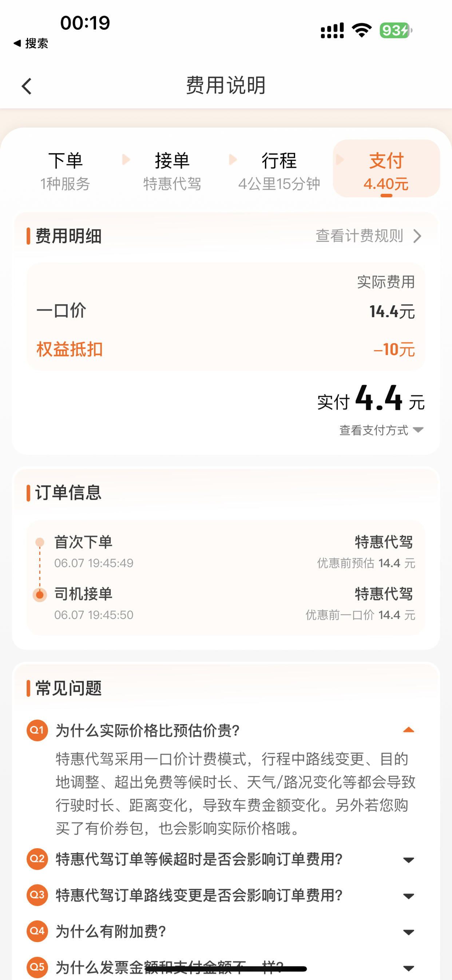This screenshot has height=980, width=452.
Task: Tap the 首次下单 timeline dot
Action: (x=40, y=542)
